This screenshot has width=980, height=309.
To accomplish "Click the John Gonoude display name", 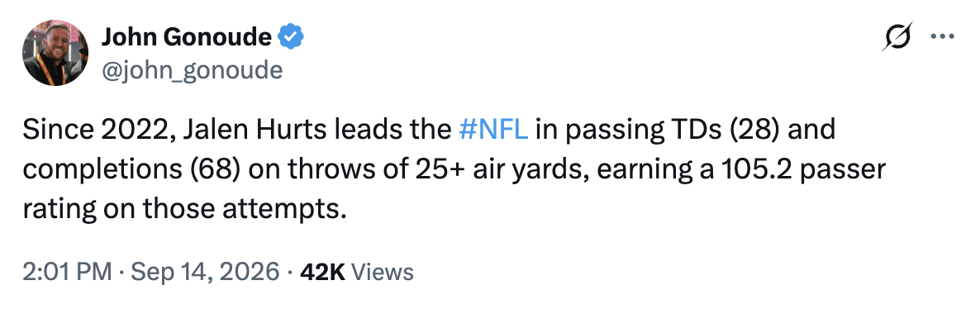I will [186, 37].
